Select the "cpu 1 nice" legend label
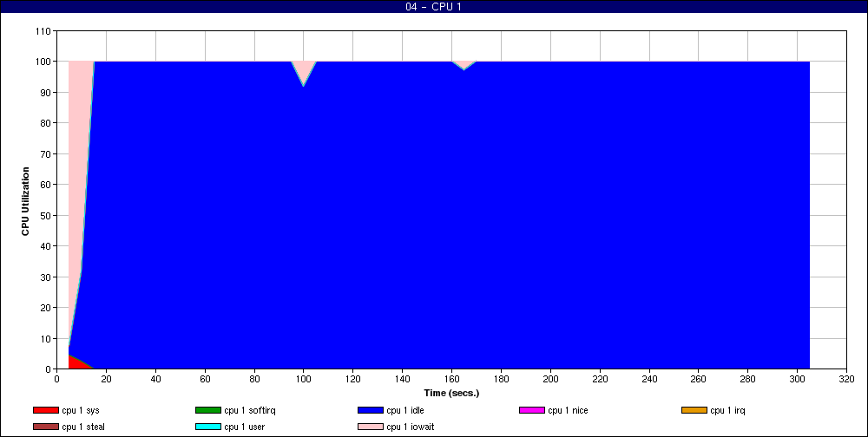This screenshot has width=868, height=437. pos(568,410)
